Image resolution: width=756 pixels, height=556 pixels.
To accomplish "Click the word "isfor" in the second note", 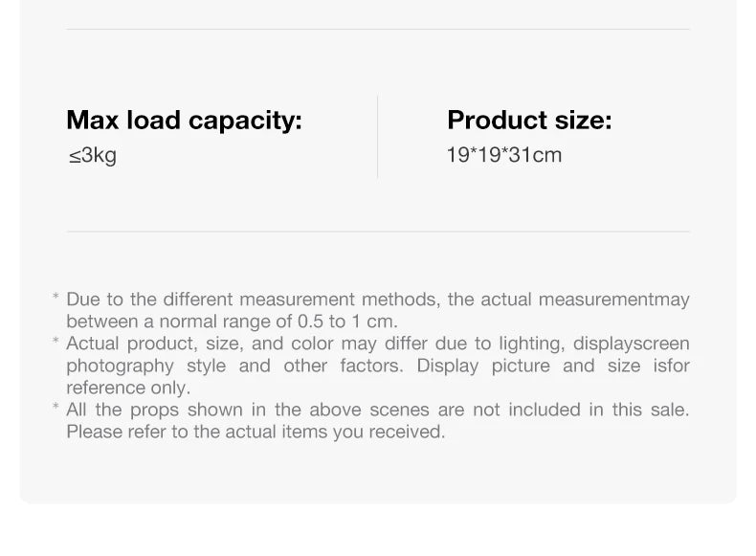I will [x=671, y=366].
